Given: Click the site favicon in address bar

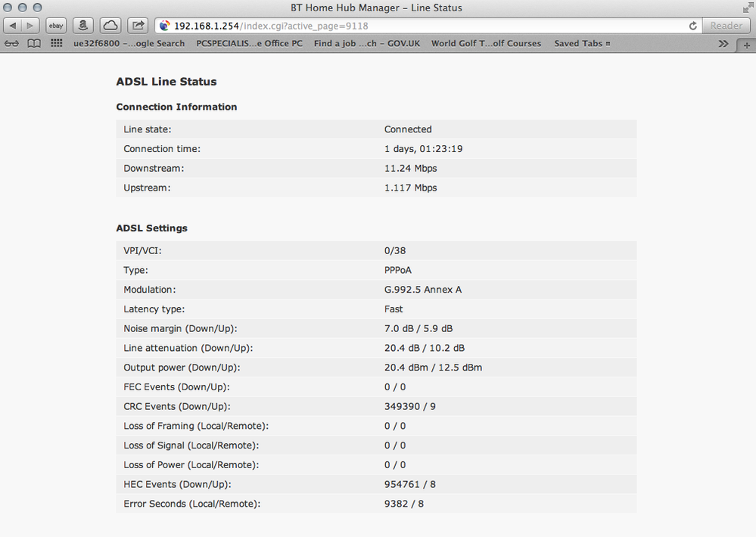Looking at the screenshot, I should 164,26.
